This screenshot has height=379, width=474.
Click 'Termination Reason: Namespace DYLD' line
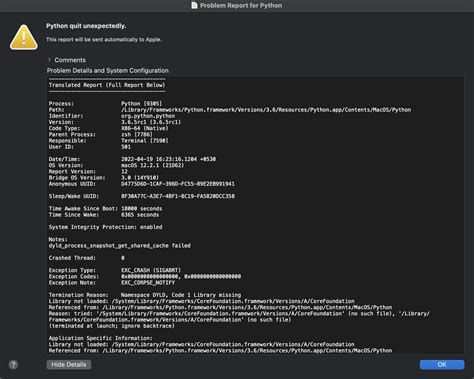[x=145, y=295]
